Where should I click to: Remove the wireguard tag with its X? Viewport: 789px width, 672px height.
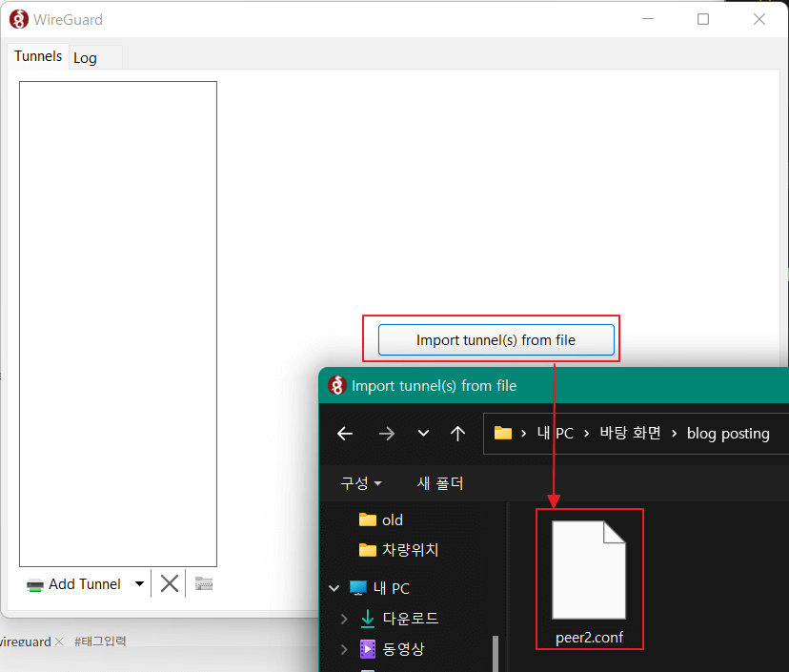[59, 641]
